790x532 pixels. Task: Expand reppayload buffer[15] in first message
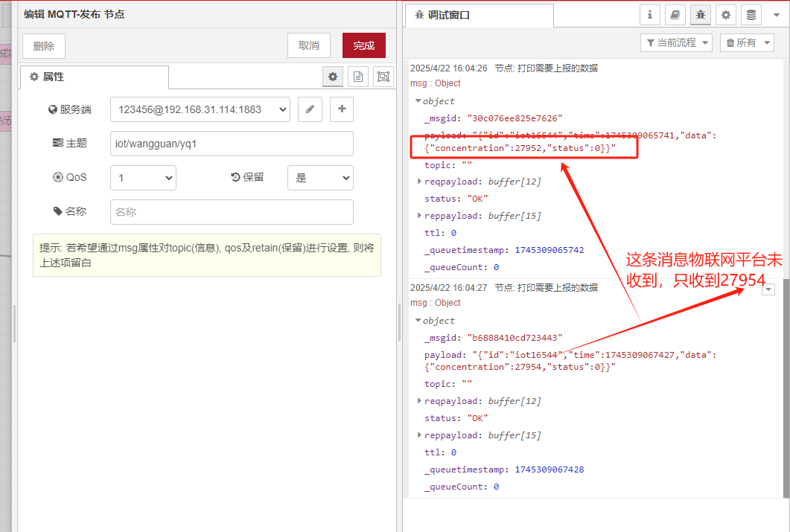pos(419,216)
